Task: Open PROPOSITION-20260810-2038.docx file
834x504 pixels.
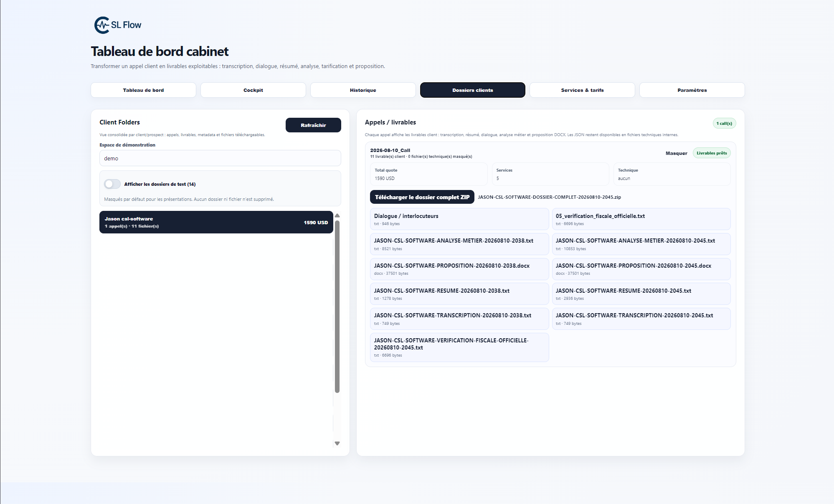Action: (459, 269)
